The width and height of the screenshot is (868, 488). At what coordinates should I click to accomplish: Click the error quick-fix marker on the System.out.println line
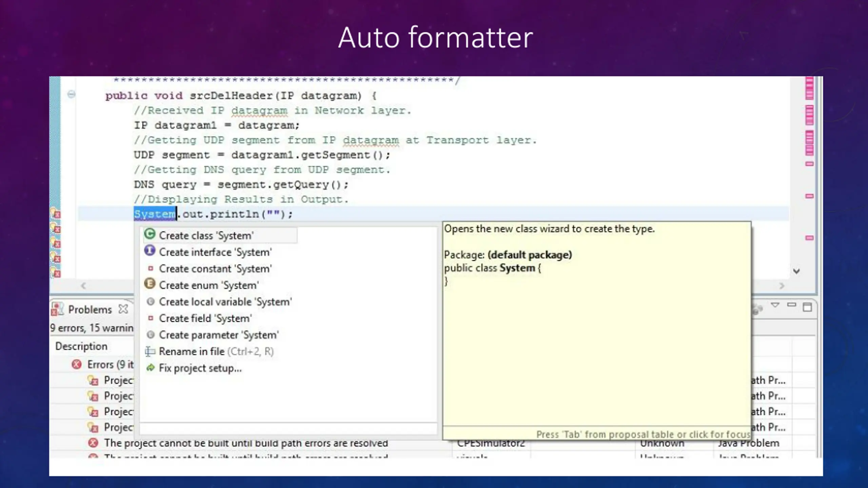tap(56, 213)
